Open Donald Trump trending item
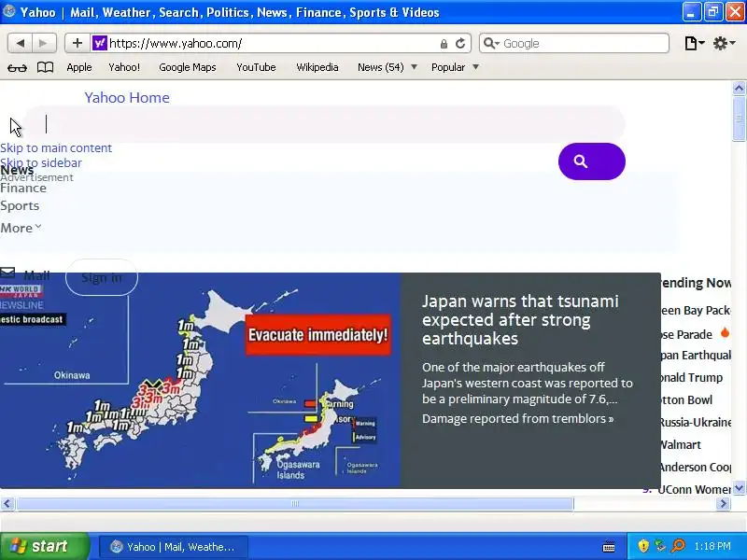Viewport: 747px width, 560px height. 691,378
